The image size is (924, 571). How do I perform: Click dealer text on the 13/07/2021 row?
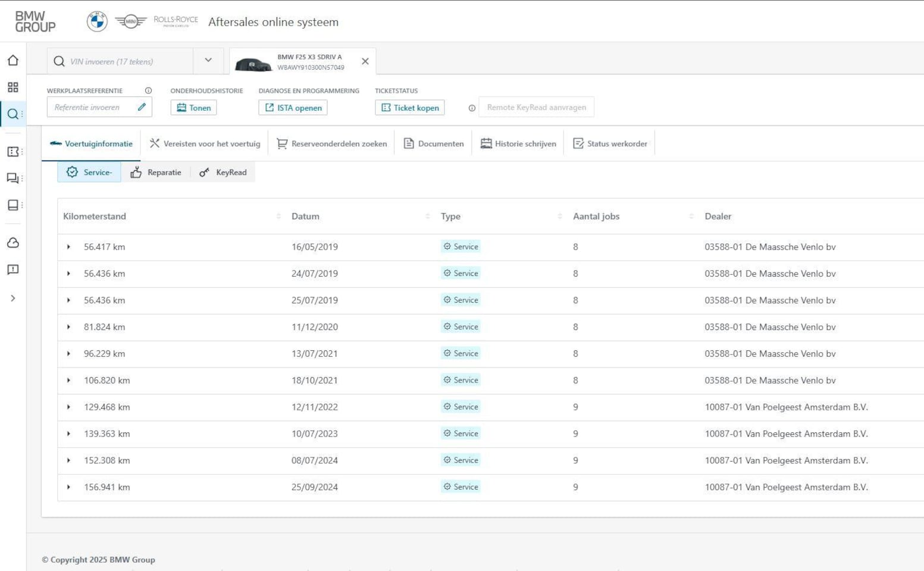[770, 354]
